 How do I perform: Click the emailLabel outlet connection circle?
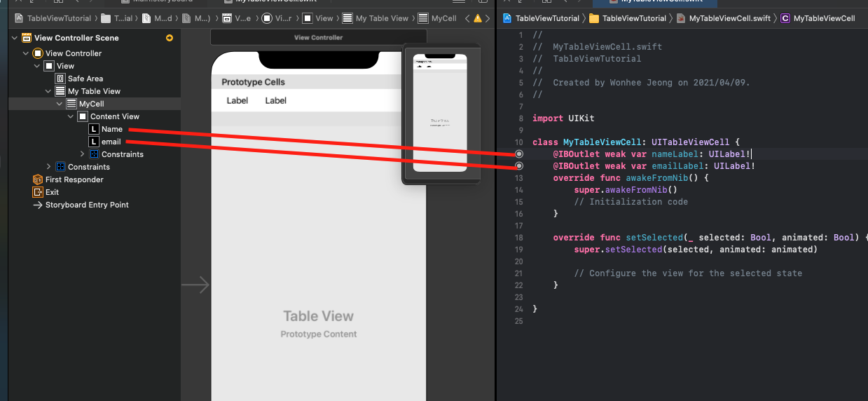519,166
